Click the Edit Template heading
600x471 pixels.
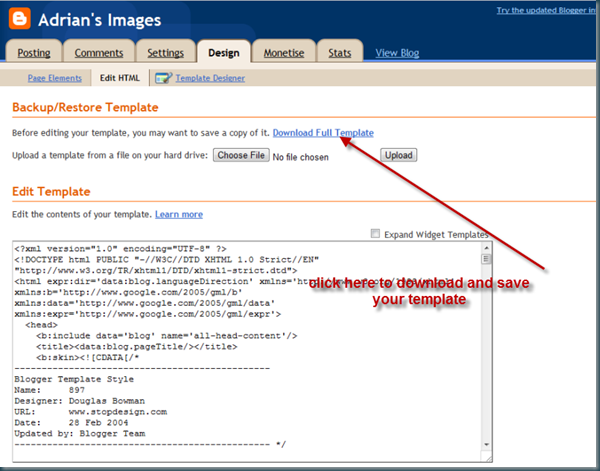[51, 191]
